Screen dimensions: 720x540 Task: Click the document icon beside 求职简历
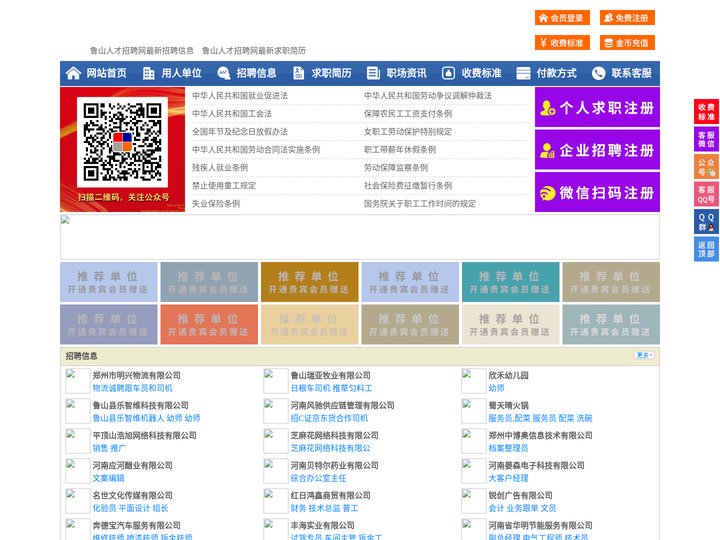coord(298,73)
